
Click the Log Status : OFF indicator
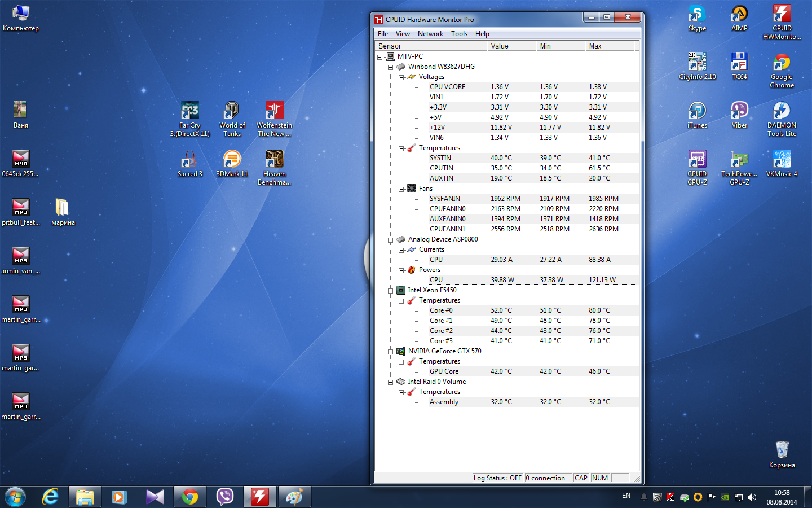(x=498, y=478)
